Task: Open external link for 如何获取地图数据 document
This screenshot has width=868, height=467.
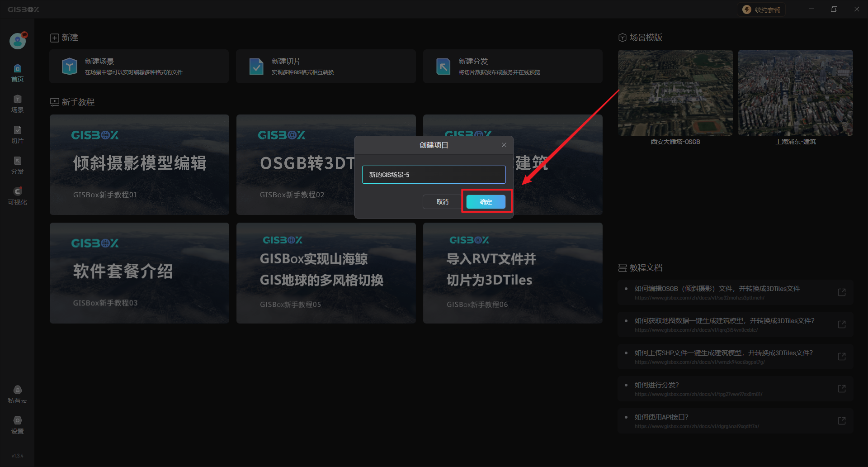Action: (841, 324)
